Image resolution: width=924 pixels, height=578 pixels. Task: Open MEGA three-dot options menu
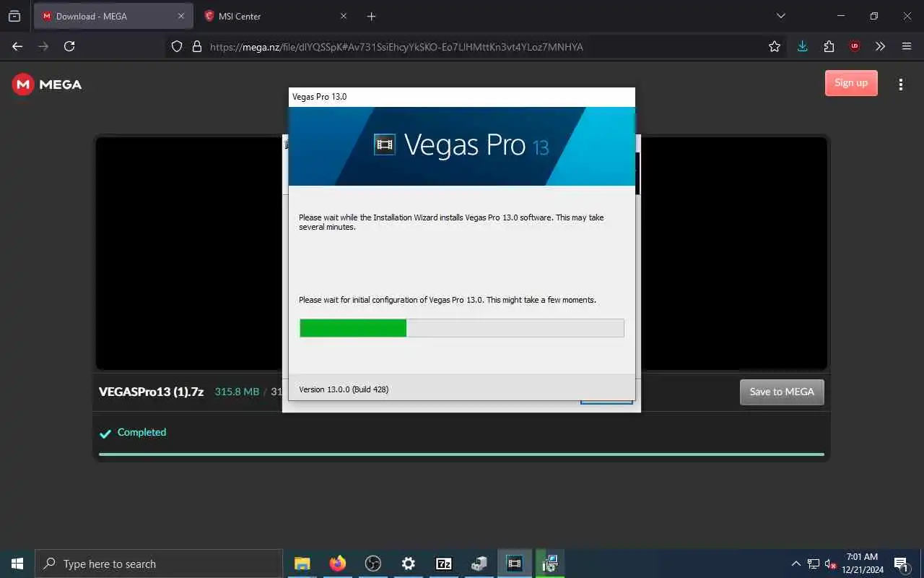pos(900,85)
